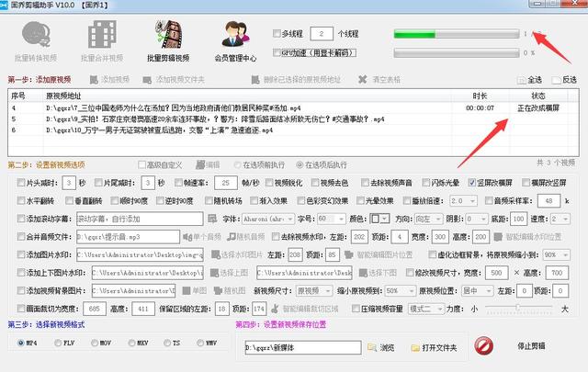Screen dimensions: 588x372
Task: Click the 力度 compression slider
Action: [x=518, y=308]
